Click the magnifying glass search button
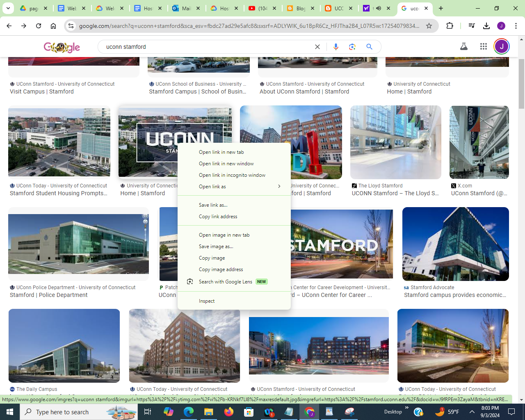 [369, 47]
